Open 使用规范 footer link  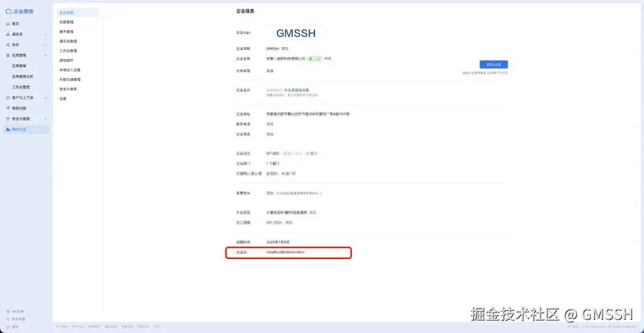94,326
